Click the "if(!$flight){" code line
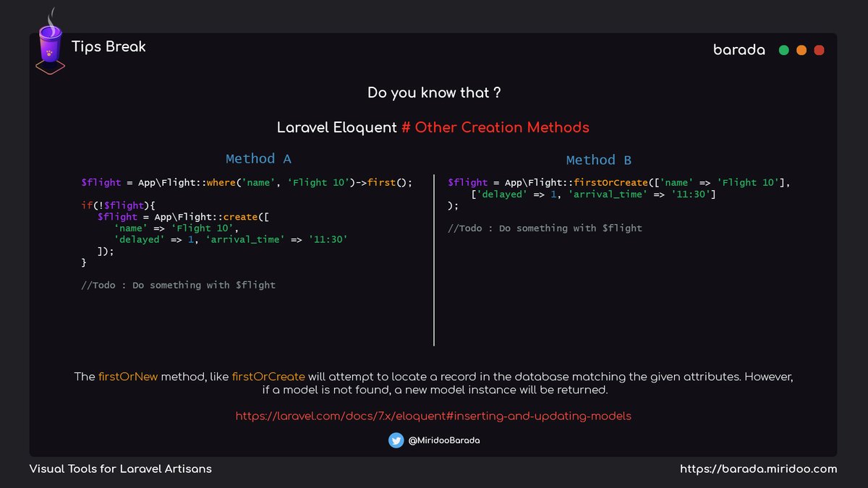Viewport: 868px width, 488px height. pyautogui.click(x=119, y=205)
